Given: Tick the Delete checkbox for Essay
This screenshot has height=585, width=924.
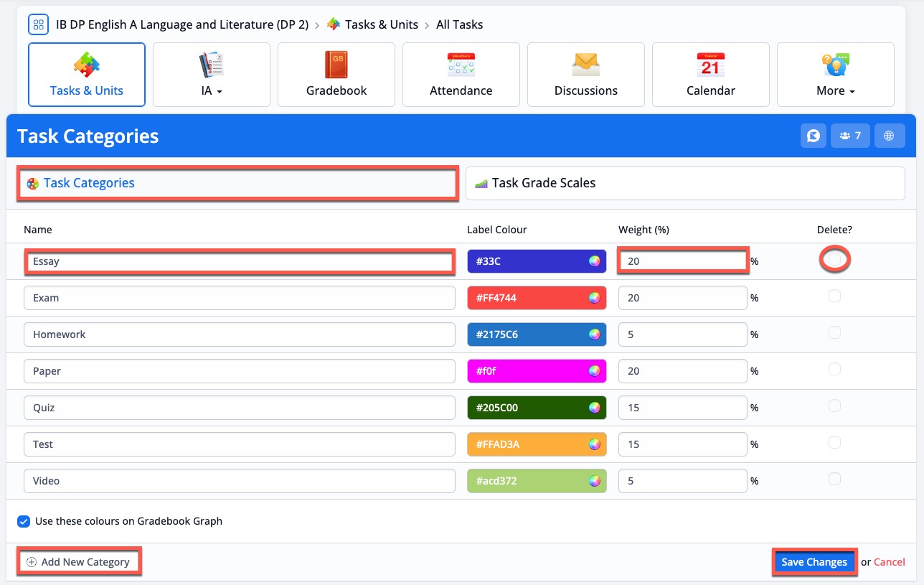Looking at the screenshot, I should [x=834, y=259].
